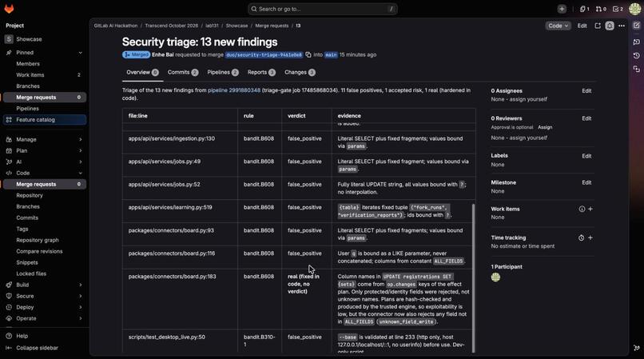The image size is (644, 359).
Task: Select cell 'packages/connectors/board.py:183'
Action: click(x=180, y=299)
